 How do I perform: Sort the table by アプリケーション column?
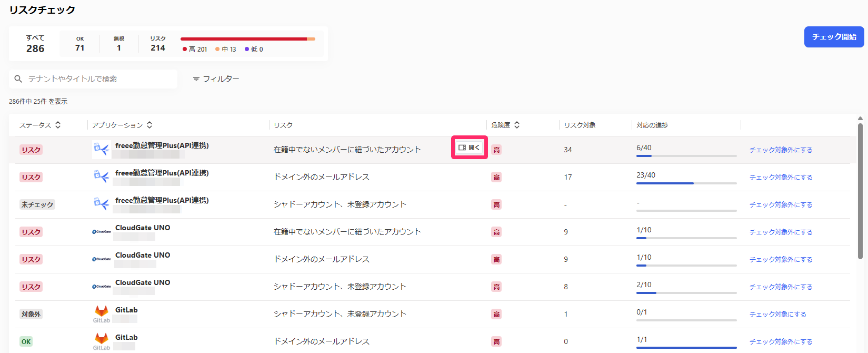[x=122, y=125]
